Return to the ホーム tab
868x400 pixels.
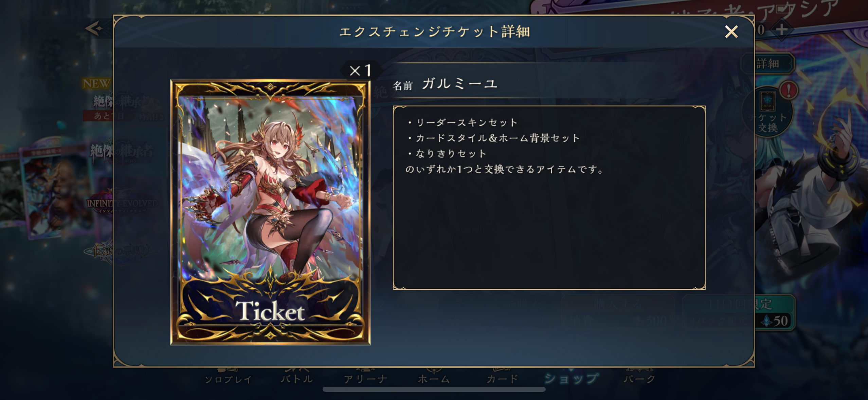tap(434, 378)
